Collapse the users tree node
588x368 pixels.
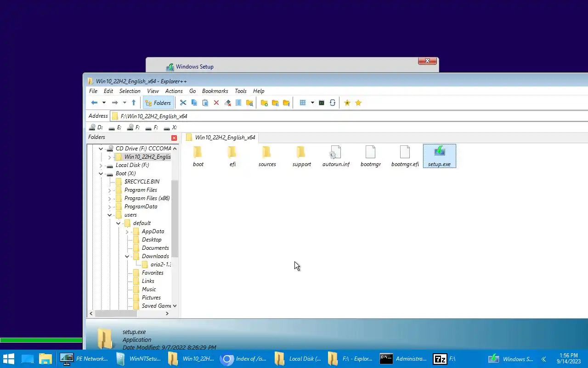[x=109, y=215]
